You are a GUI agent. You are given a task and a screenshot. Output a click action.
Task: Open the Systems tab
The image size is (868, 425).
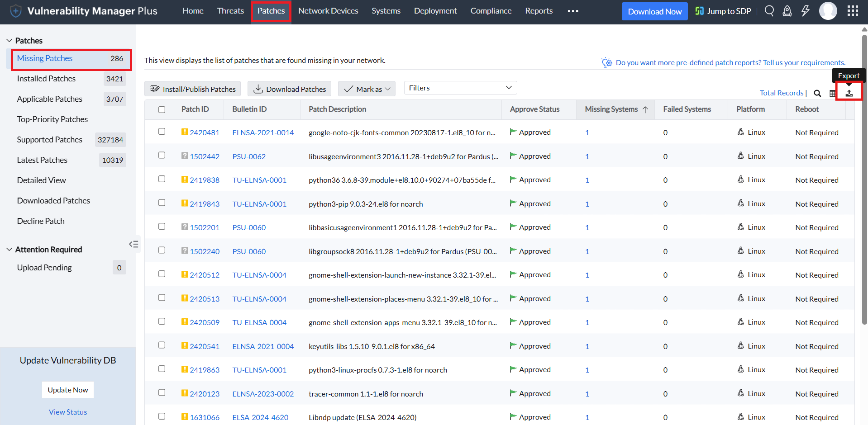tap(386, 11)
